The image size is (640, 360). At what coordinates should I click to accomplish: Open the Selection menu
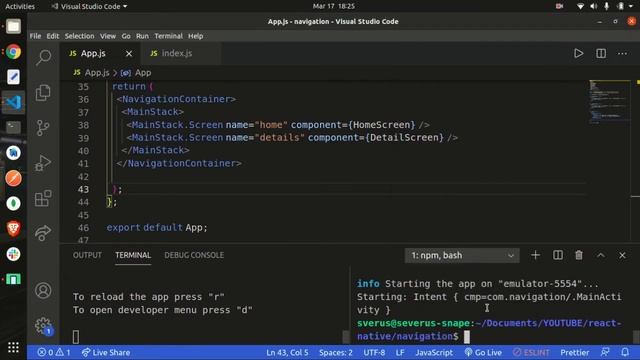click(x=79, y=36)
